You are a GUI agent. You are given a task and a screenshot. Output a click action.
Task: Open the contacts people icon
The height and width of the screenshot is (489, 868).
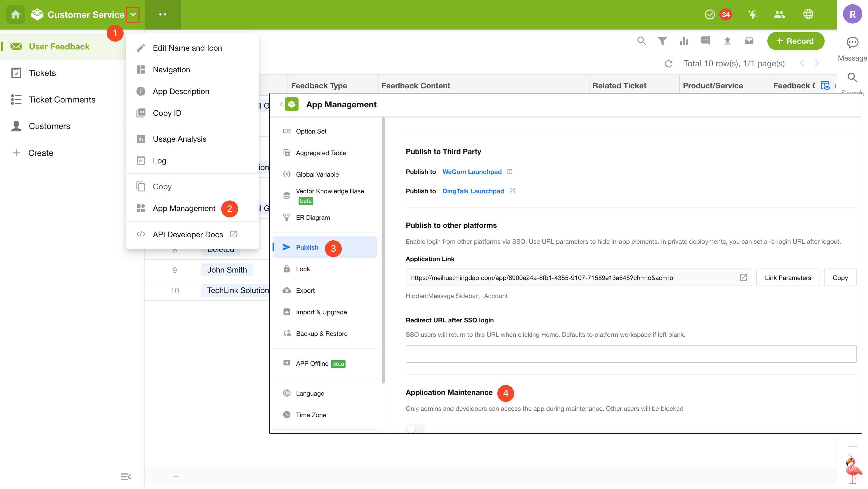(779, 14)
